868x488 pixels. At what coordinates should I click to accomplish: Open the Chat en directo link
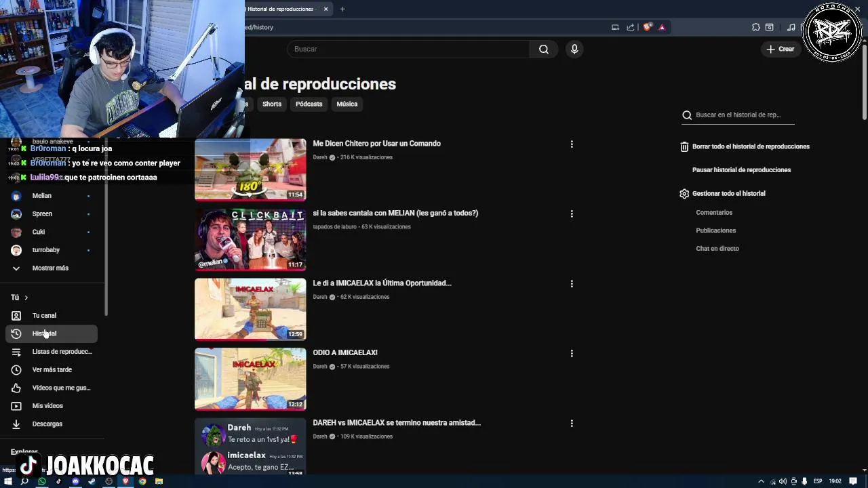coord(717,249)
